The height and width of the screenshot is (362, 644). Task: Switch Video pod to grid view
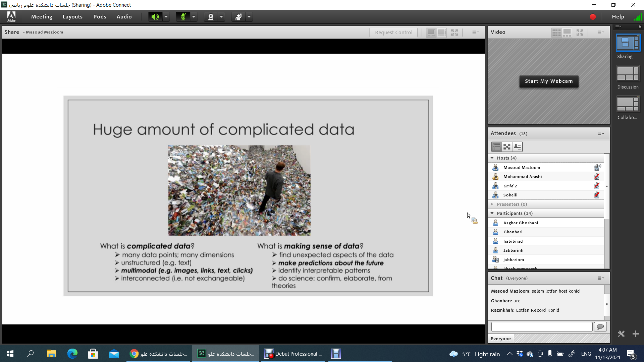pos(556,33)
